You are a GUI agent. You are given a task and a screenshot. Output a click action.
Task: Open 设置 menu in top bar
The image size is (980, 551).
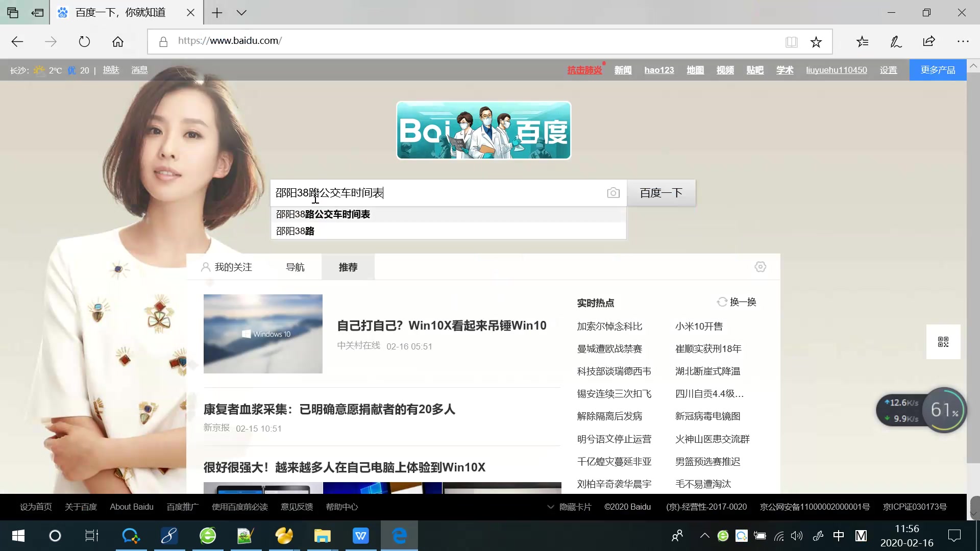(888, 70)
